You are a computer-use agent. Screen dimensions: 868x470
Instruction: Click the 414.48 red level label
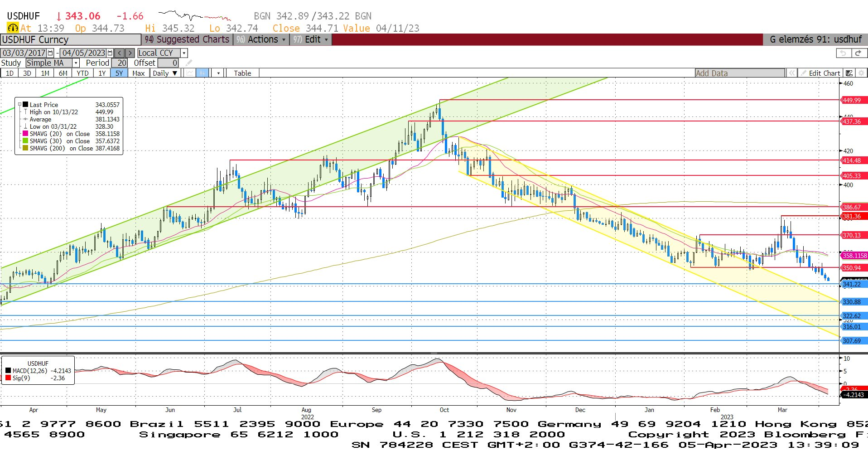(854, 160)
